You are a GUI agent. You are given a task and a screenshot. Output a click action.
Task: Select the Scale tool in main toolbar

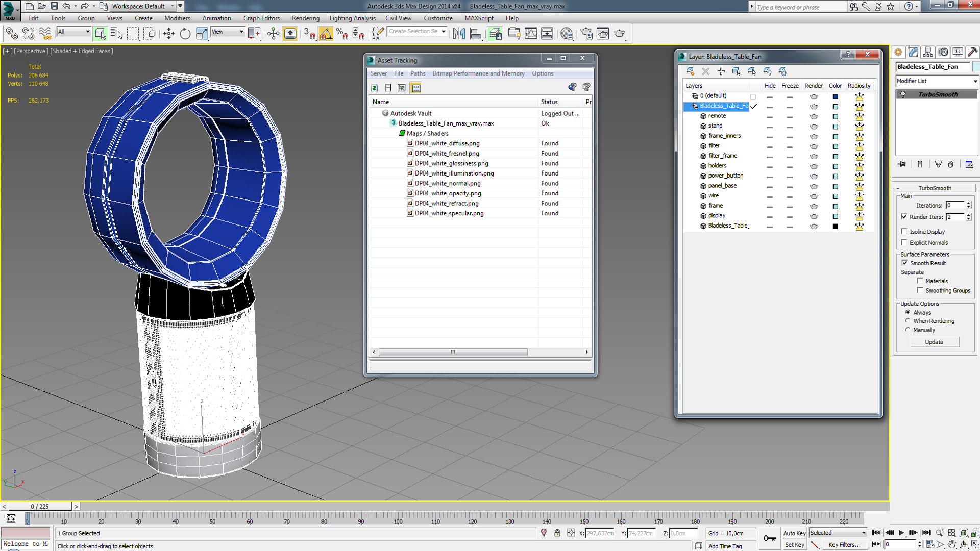(x=202, y=34)
